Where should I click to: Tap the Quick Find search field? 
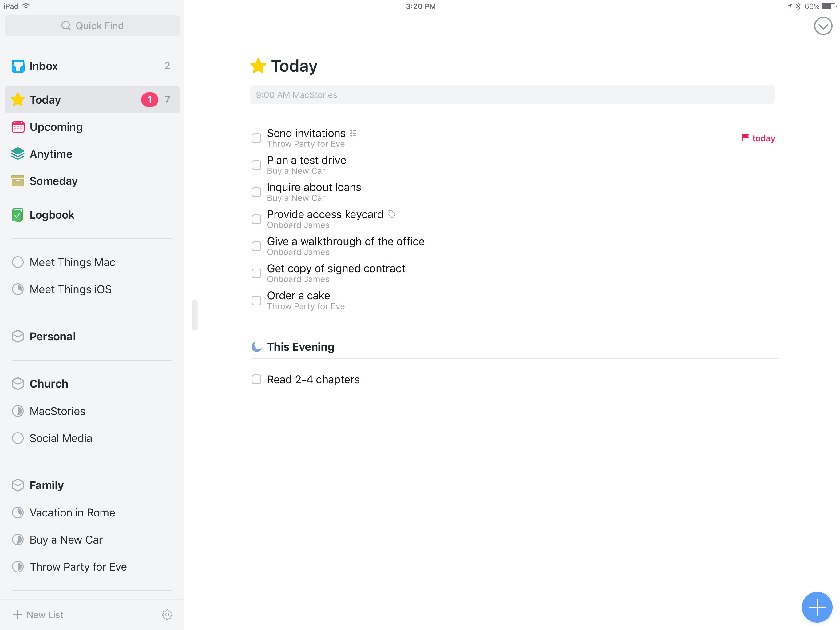92,26
